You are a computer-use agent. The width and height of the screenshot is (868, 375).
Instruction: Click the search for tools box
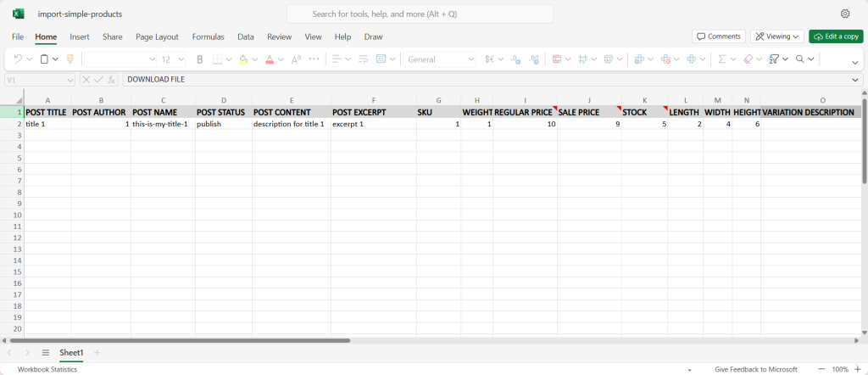pos(420,14)
